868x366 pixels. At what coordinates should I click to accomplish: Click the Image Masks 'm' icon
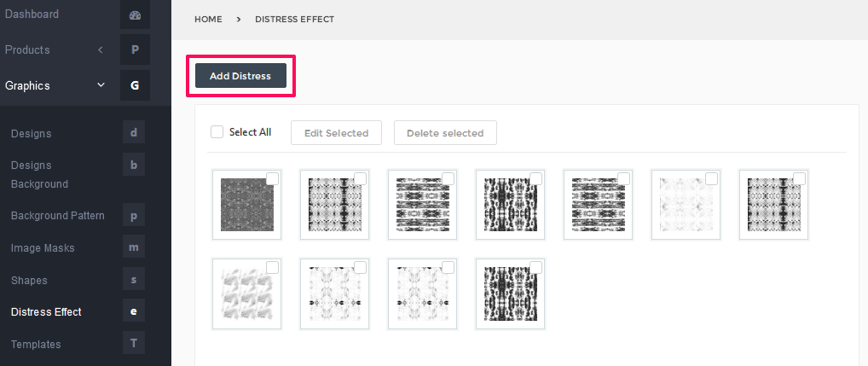[133, 247]
